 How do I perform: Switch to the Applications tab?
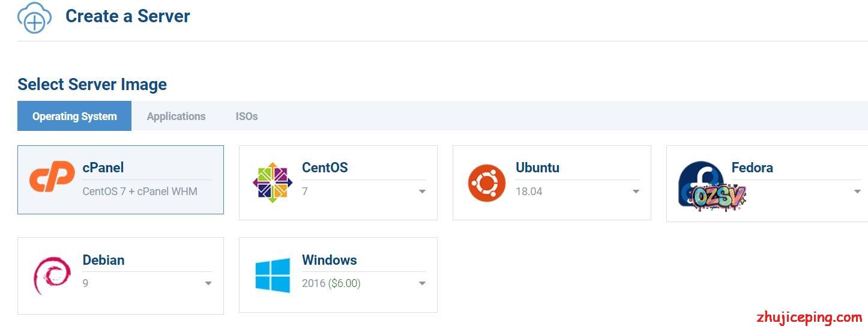(176, 116)
